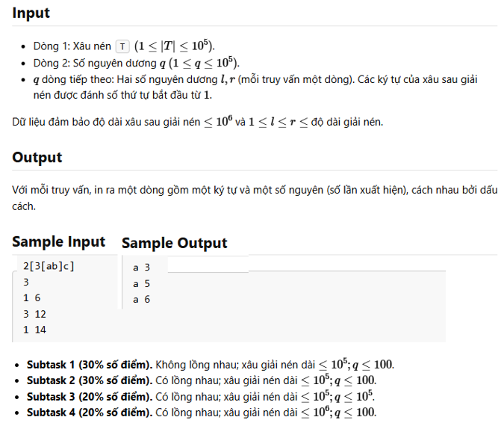The image size is (504, 429).
Task: Click the Subtask 2 bold label
Action: [x=90, y=380]
